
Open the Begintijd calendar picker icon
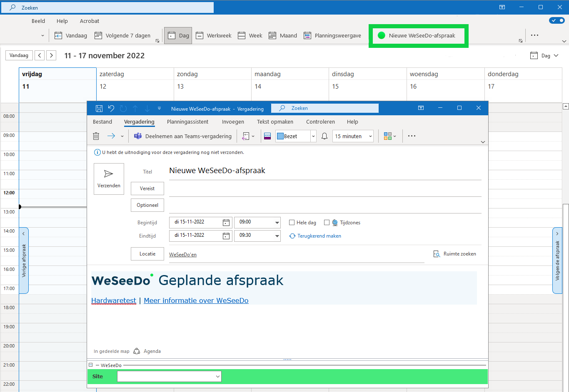coord(226,223)
